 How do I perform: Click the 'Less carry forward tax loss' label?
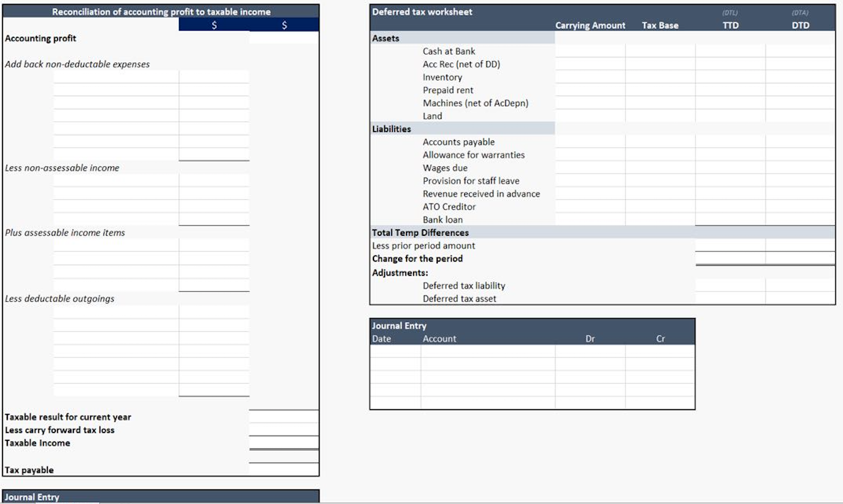click(59, 430)
